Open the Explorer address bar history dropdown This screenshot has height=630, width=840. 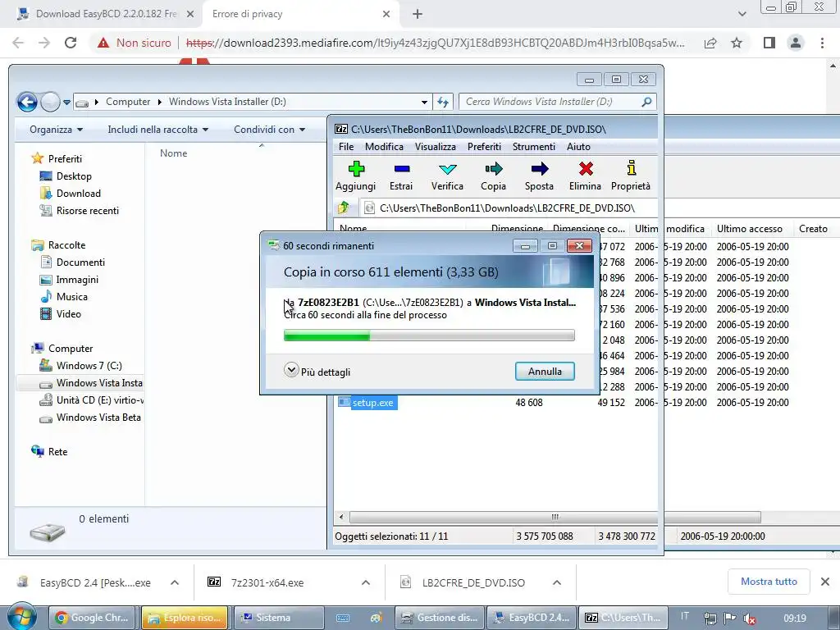click(x=424, y=102)
